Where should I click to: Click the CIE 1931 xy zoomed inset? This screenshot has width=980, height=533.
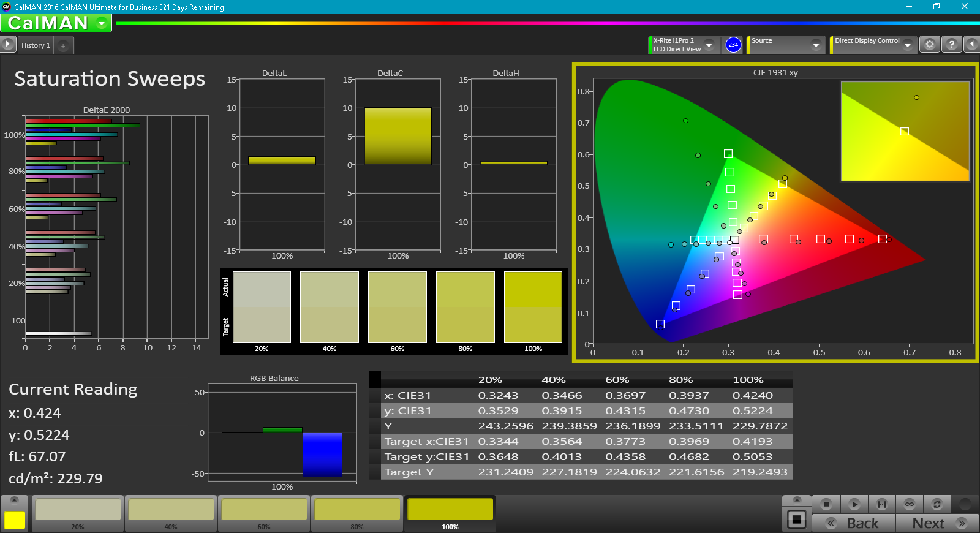[905, 131]
